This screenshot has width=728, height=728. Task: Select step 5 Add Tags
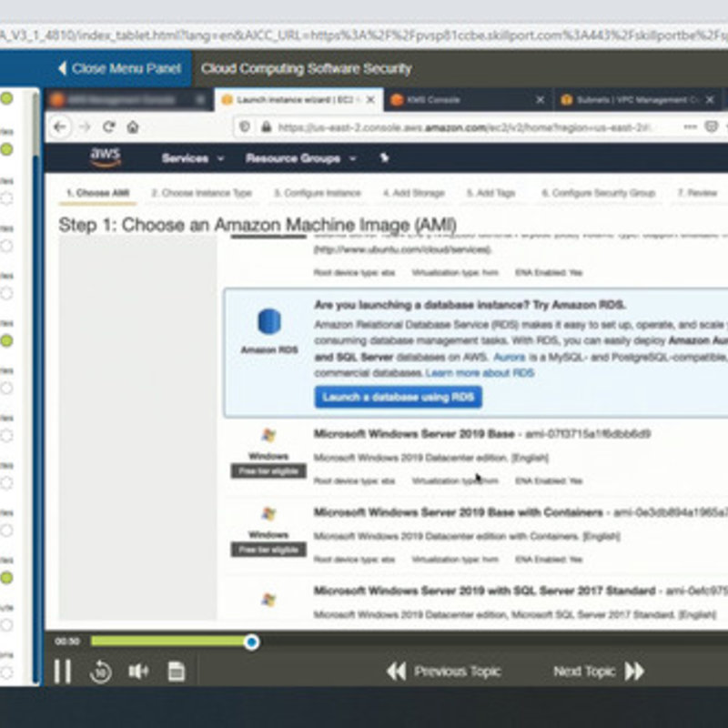click(x=491, y=193)
